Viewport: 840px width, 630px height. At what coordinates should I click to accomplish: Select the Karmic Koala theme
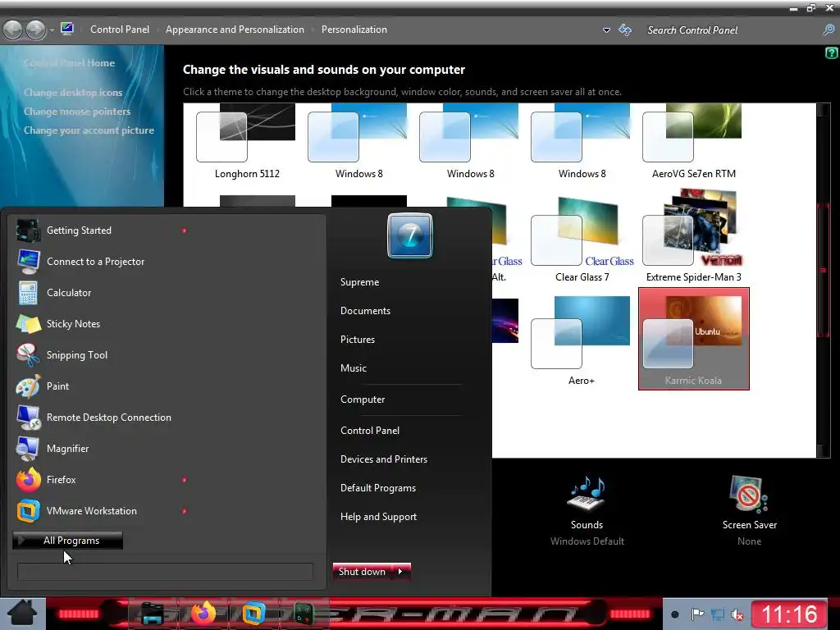coord(694,339)
